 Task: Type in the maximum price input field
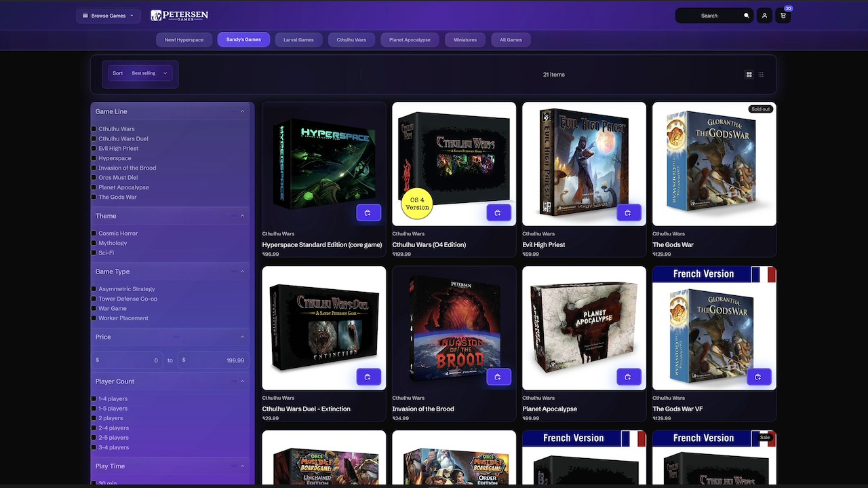(214, 360)
